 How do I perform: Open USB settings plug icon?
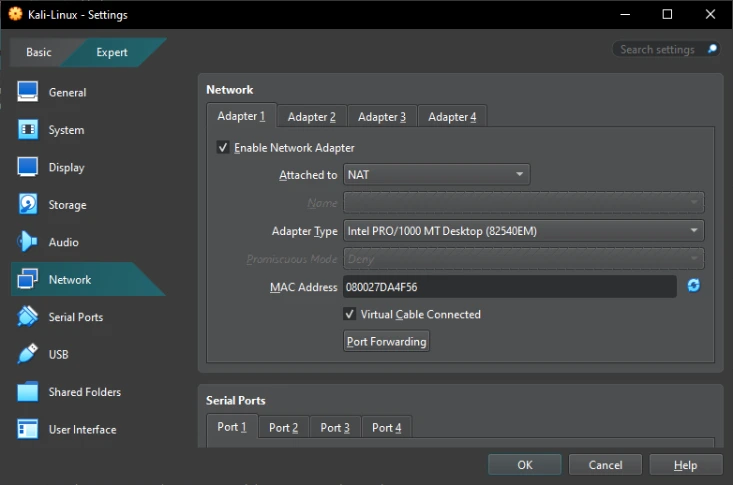[x=28, y=354]
